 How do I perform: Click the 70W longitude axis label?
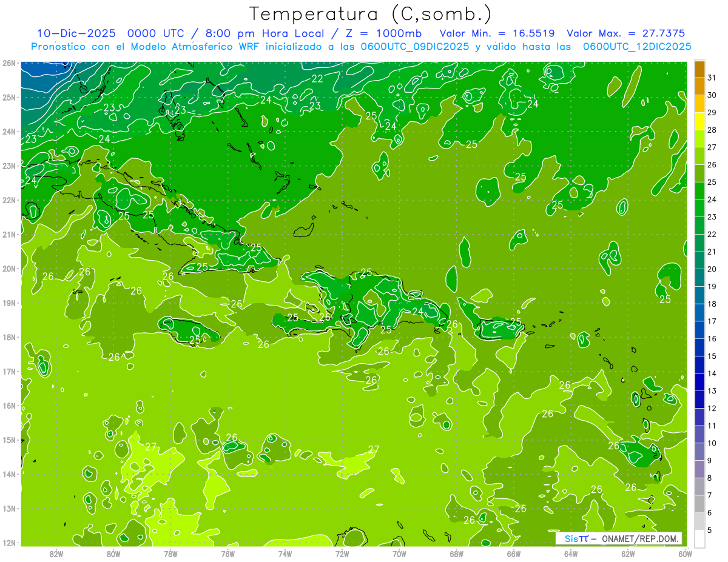[x=399, y=554]
